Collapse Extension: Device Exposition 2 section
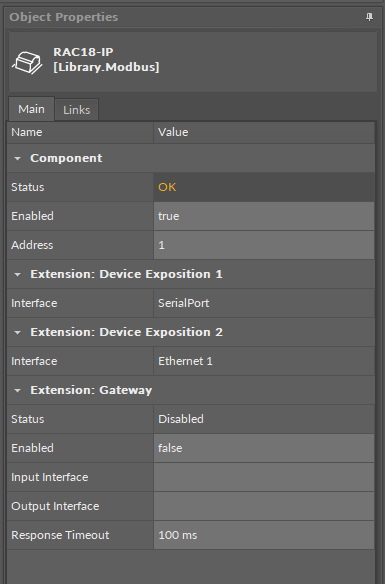 [18, 333]
